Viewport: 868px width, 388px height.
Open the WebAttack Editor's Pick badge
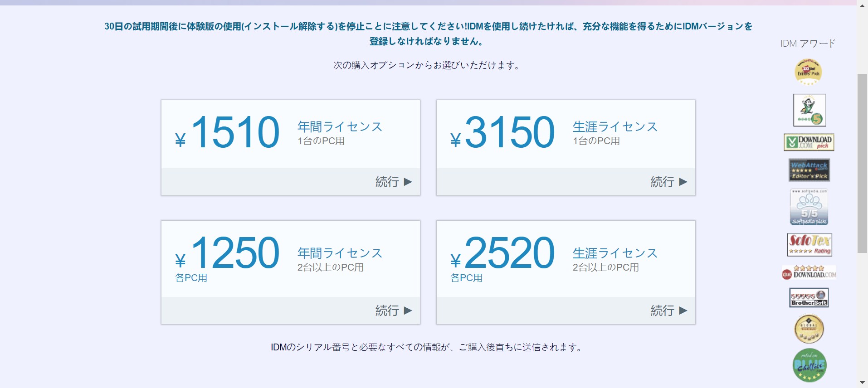(x=809, y=170)
